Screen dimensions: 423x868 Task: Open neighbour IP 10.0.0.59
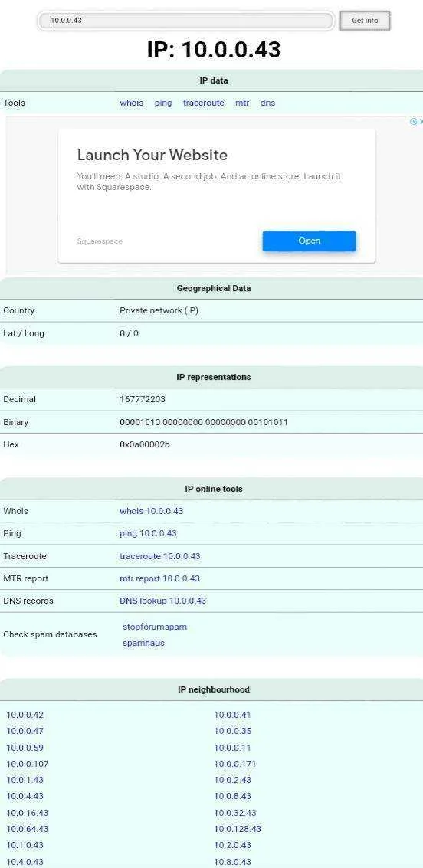[x=25, y=748]
